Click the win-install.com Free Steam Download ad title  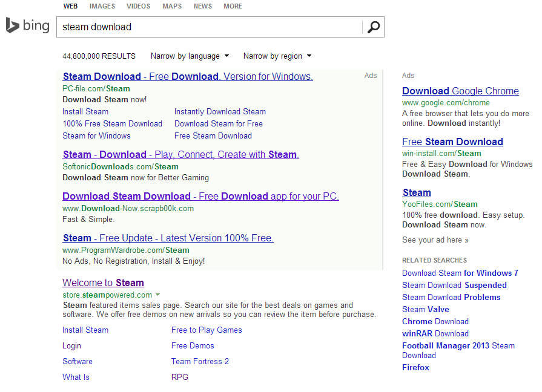452,142
